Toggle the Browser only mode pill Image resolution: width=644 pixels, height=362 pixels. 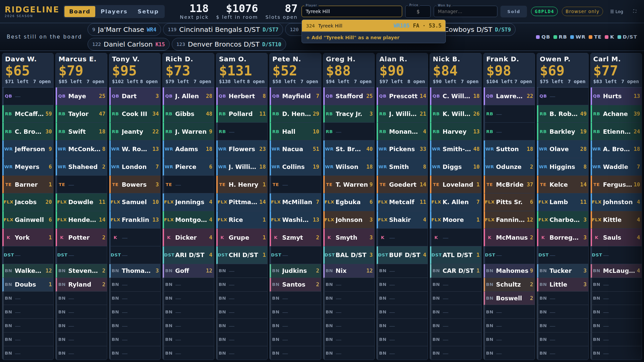pos(582,11)
